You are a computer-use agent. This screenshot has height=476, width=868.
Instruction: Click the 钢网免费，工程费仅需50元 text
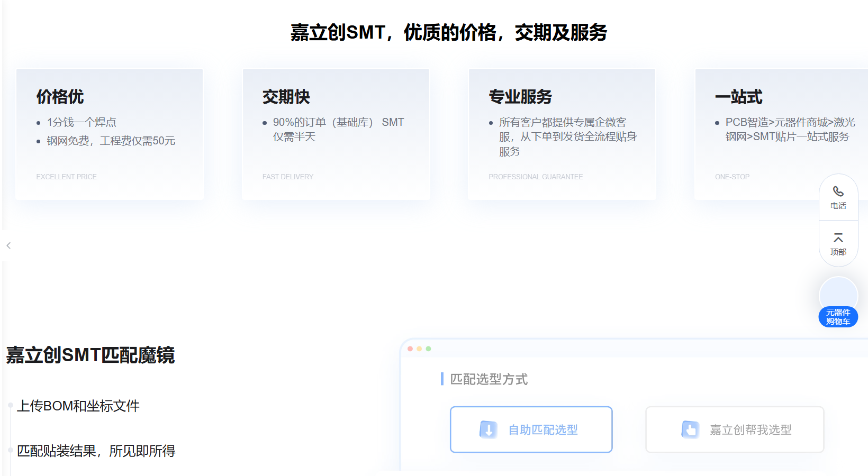pos(111,141)
